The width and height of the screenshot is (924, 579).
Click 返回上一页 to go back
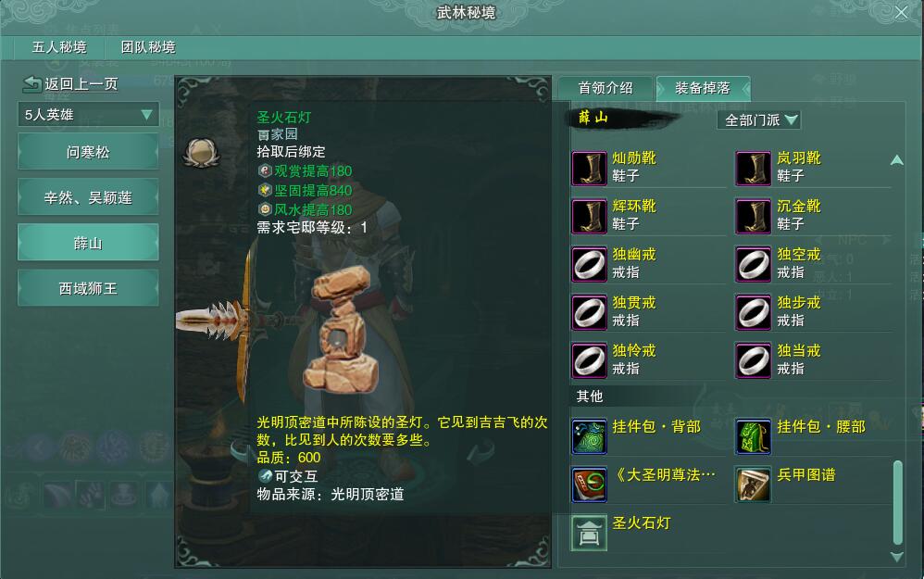point(70,84)
